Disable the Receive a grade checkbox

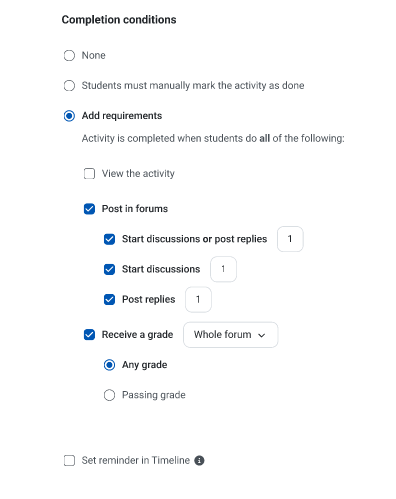click(x=89, y=335)
